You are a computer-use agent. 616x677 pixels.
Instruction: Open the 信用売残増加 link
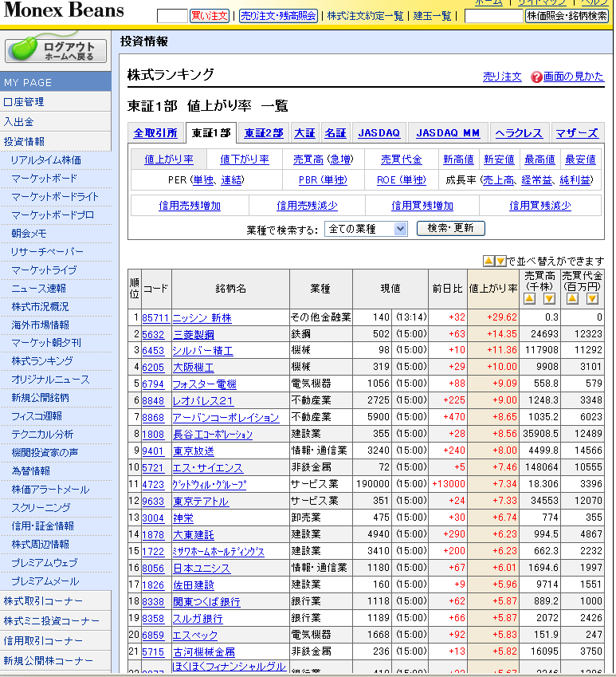click(190, 206)
